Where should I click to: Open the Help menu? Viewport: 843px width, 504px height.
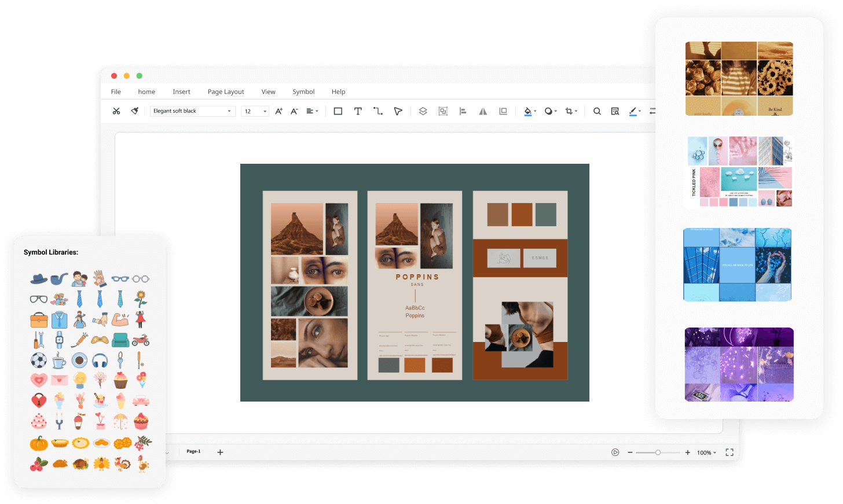(338, 91)
